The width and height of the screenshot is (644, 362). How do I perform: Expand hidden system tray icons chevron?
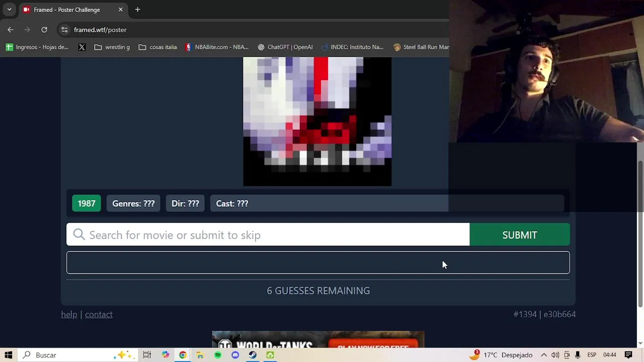[x=544, y=355]
